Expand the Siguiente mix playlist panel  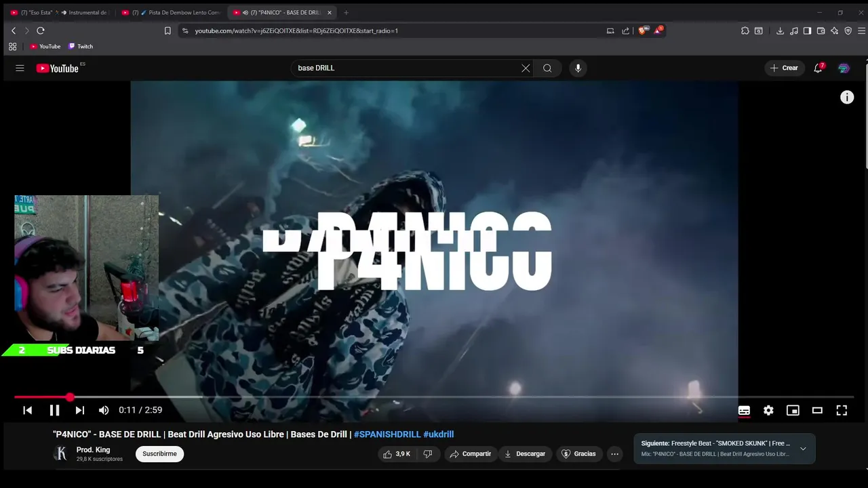tap(803, 449)
